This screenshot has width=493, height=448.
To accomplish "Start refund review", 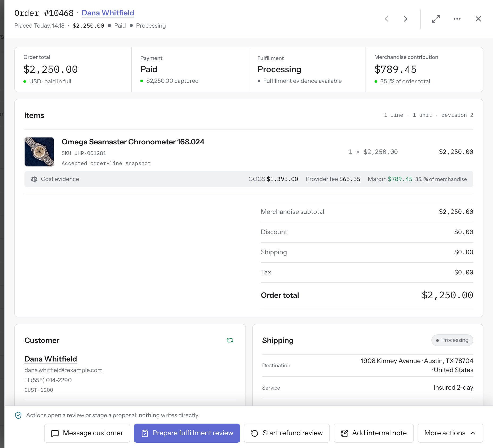I will (287, 433).
